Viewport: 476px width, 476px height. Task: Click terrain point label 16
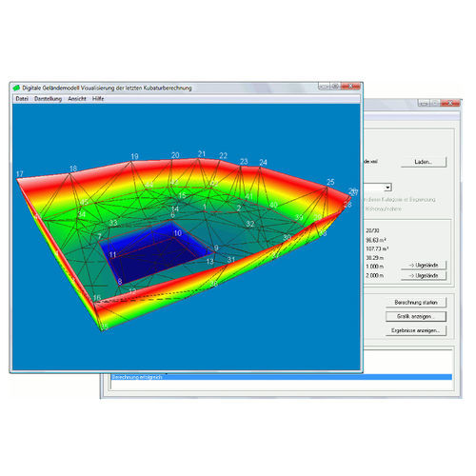click(97, 298)
